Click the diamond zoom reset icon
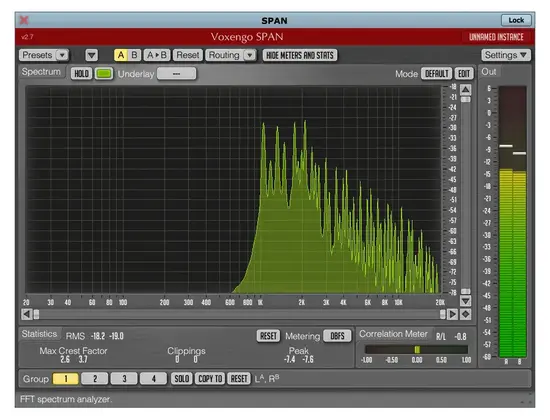 click(x=465, y=314)
